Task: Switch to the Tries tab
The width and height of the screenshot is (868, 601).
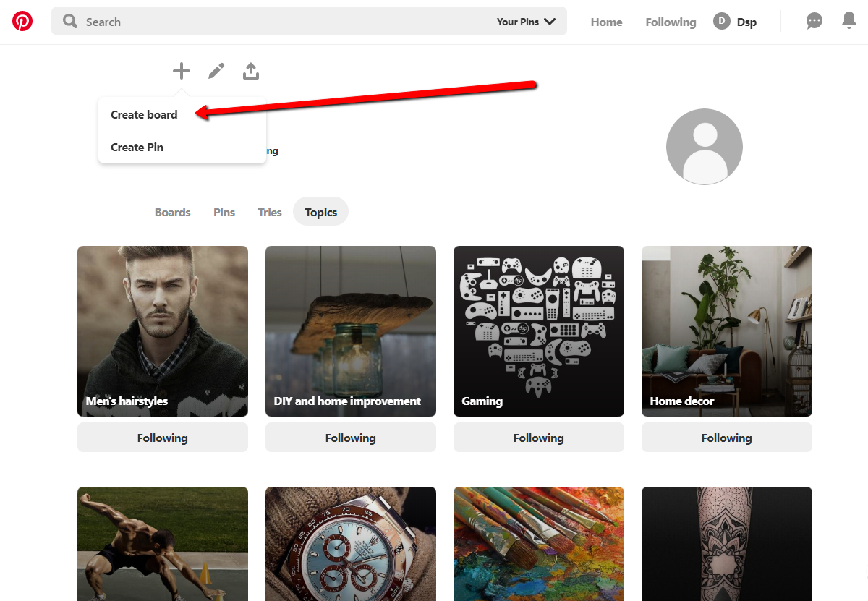Action: point(270,212)
